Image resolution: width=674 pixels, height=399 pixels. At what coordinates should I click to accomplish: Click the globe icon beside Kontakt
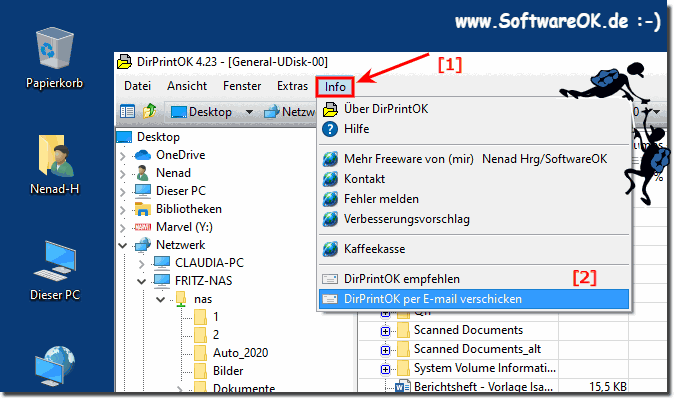point(330,179)
